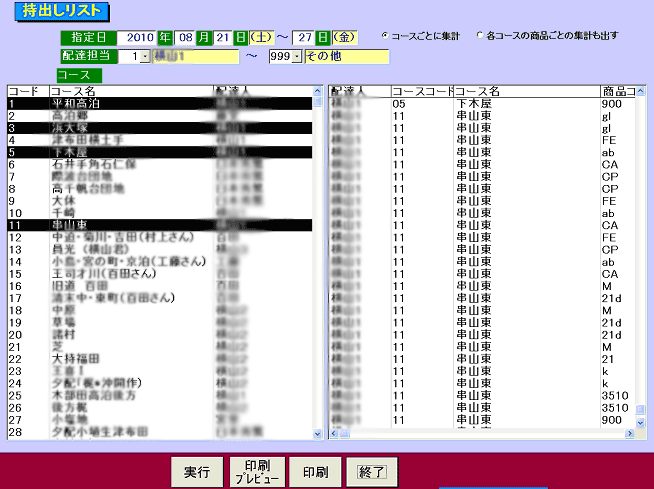Image resolution: width=654 pixels, height=489 pixels.
Task: Click right arrow of right table horizontal scrollbar
Action: pos(628,435)
